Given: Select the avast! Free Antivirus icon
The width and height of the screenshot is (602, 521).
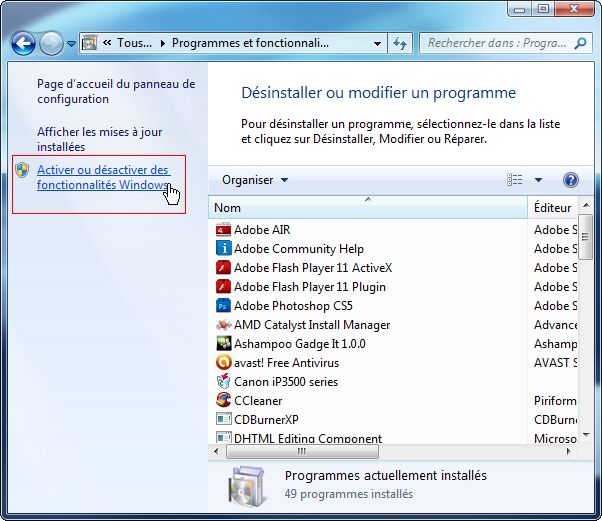Looking at the screenshot, I should click(x=223, y=362).
